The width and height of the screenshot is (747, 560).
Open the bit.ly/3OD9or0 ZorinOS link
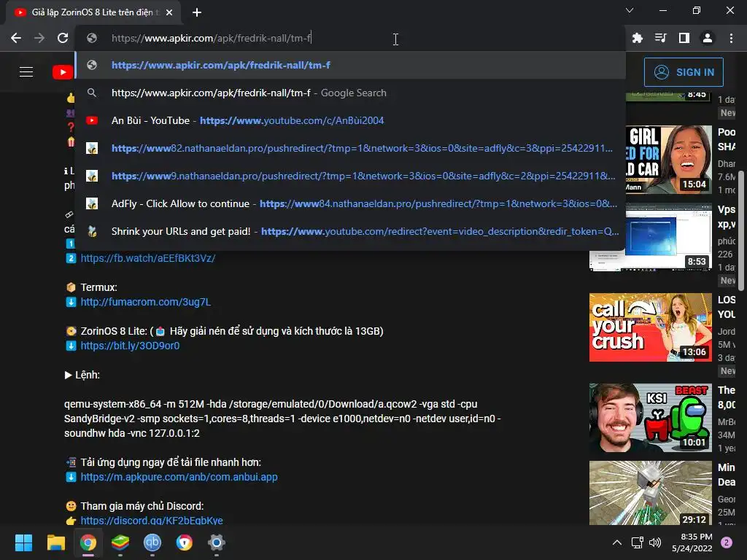pos(130,346)
